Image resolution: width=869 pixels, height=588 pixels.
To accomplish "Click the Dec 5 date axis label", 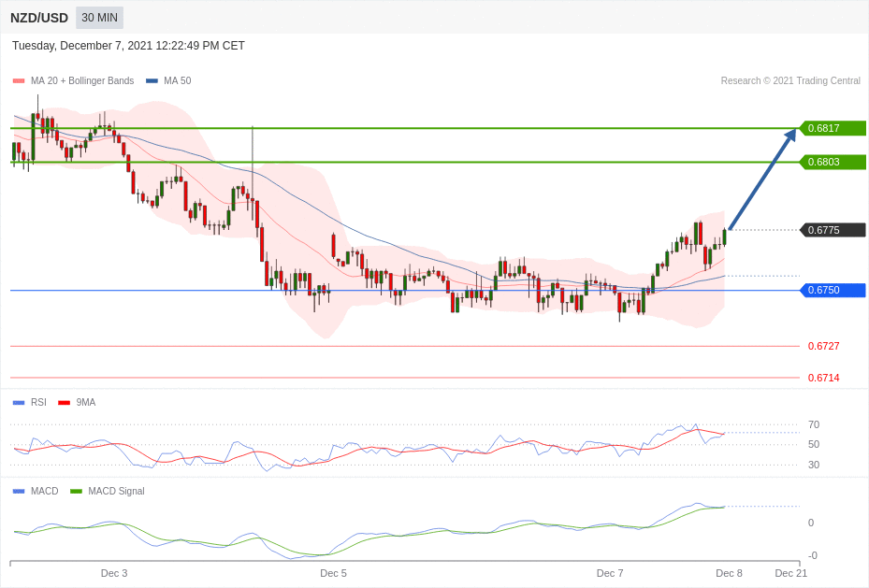I will click(x=334, y=573).
